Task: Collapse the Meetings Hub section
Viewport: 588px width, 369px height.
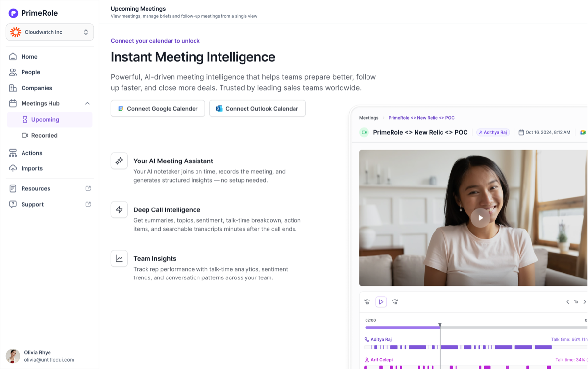Action: (x=87, y=104)
